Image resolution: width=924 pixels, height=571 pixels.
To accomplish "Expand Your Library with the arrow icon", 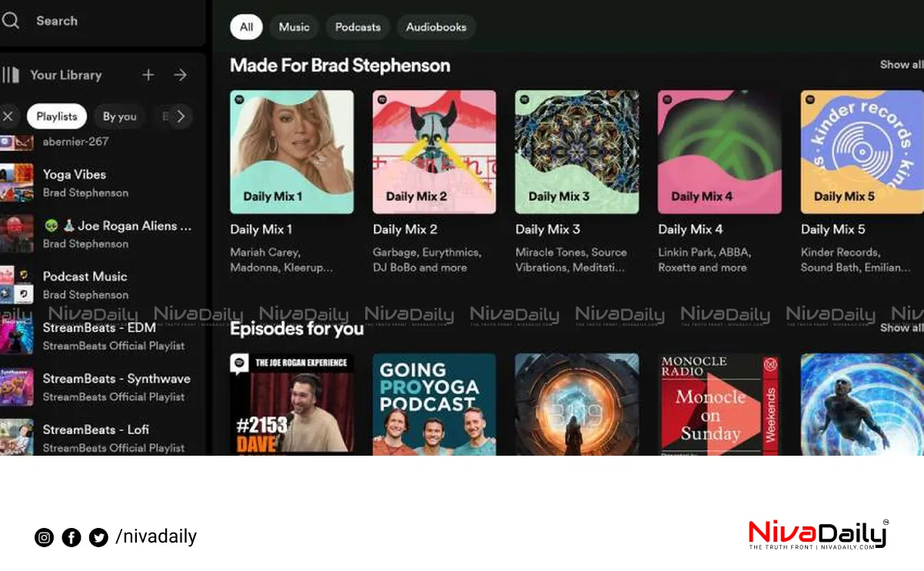I will (181, 75).
